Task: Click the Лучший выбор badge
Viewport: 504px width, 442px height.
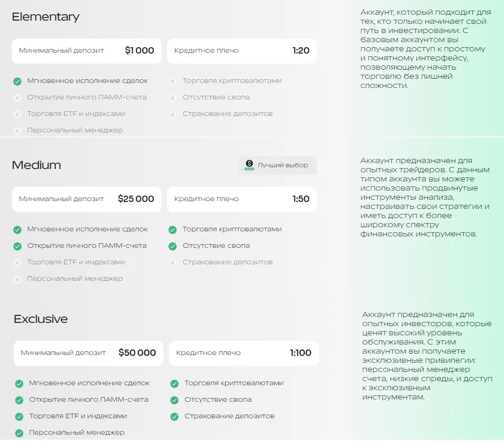Action: (278, 165)
